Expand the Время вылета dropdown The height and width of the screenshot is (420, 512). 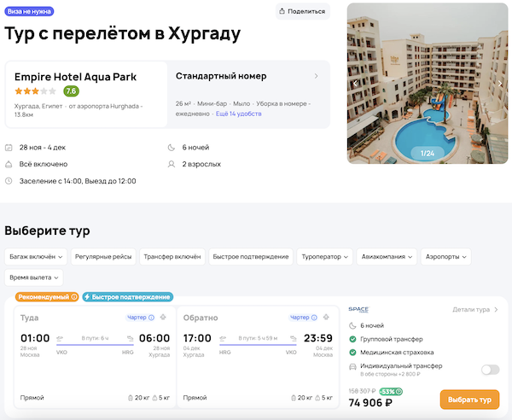[33, 277]
